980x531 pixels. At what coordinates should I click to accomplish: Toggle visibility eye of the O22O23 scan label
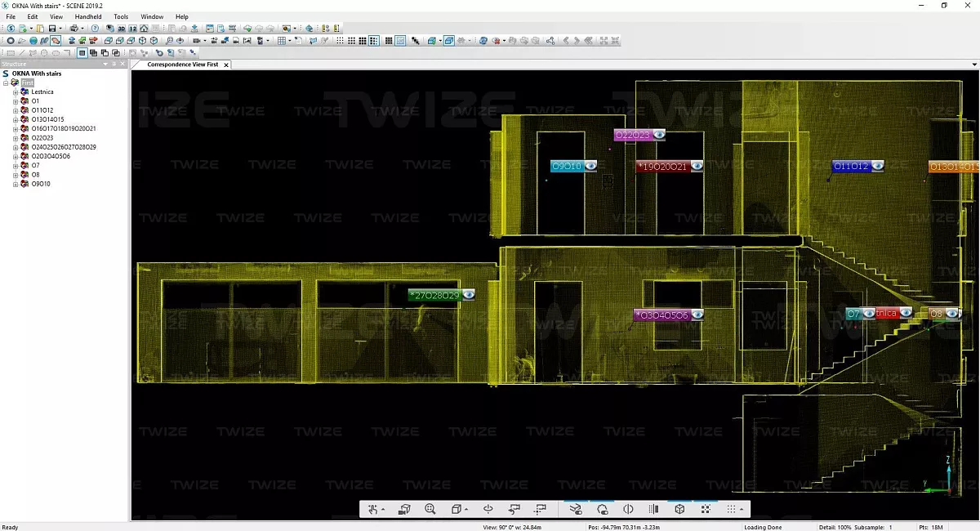659,135
